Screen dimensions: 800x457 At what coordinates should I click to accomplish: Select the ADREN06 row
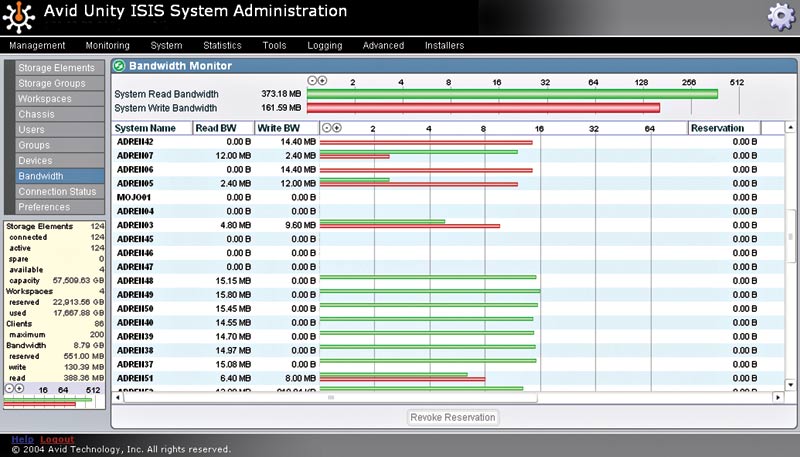pos(448,169)
